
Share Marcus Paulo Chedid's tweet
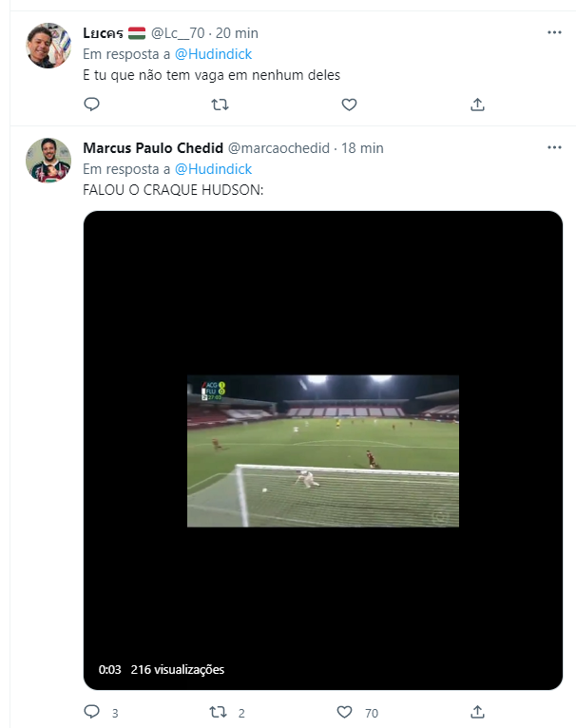[x=477, y=711]
